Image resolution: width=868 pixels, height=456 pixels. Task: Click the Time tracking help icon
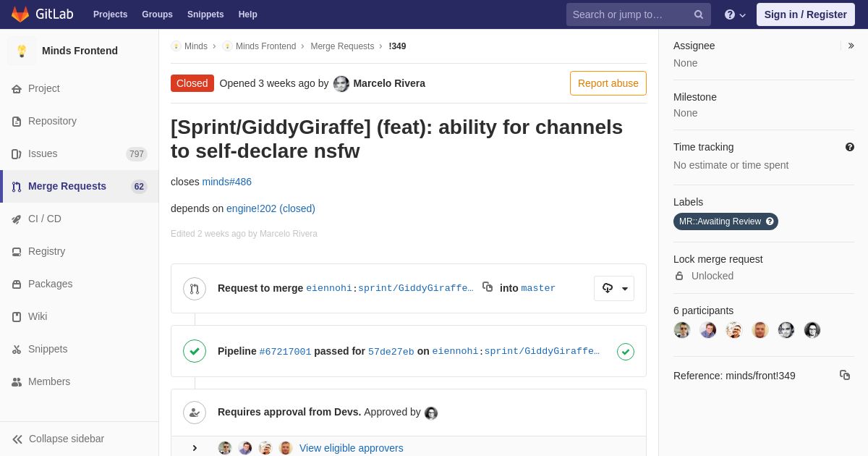click(850, 147)
